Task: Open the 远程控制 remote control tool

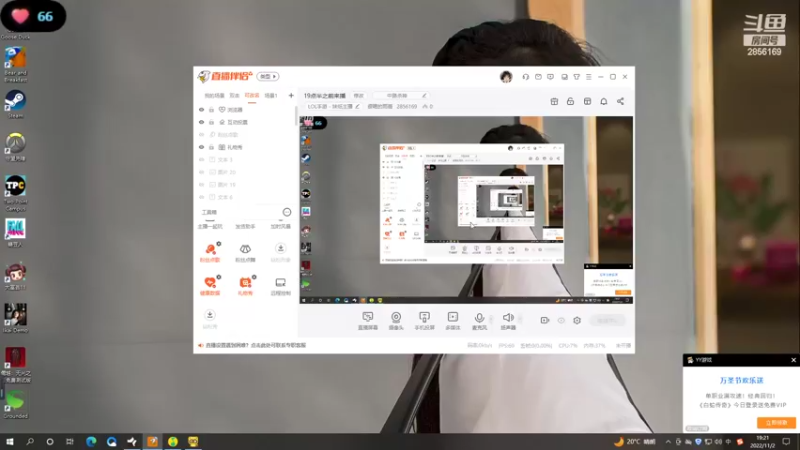Action: tap(281, 286)
